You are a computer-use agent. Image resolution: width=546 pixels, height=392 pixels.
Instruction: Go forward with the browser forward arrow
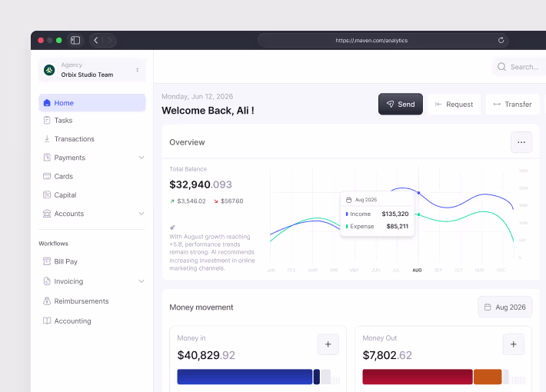(x=110, y=41)
